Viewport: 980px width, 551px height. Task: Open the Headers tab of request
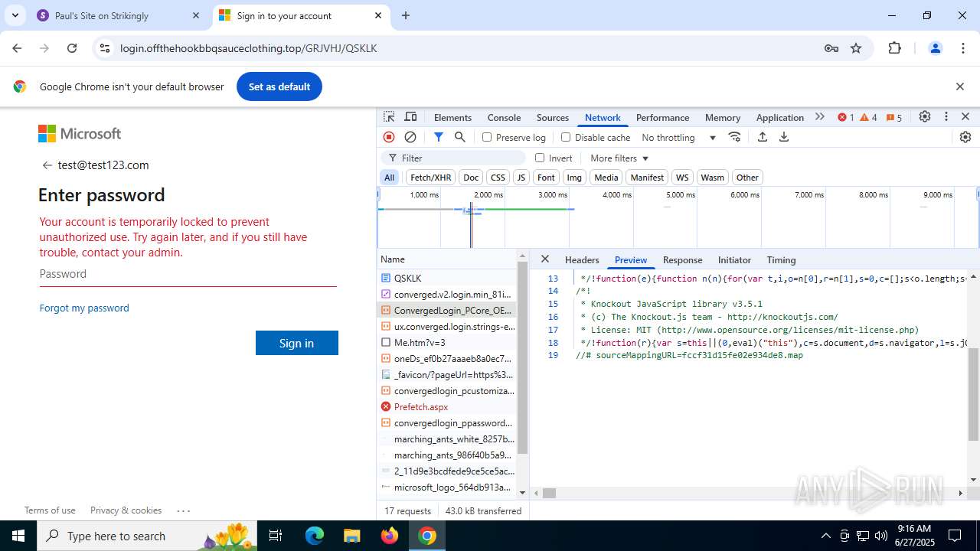coord(582,260)
